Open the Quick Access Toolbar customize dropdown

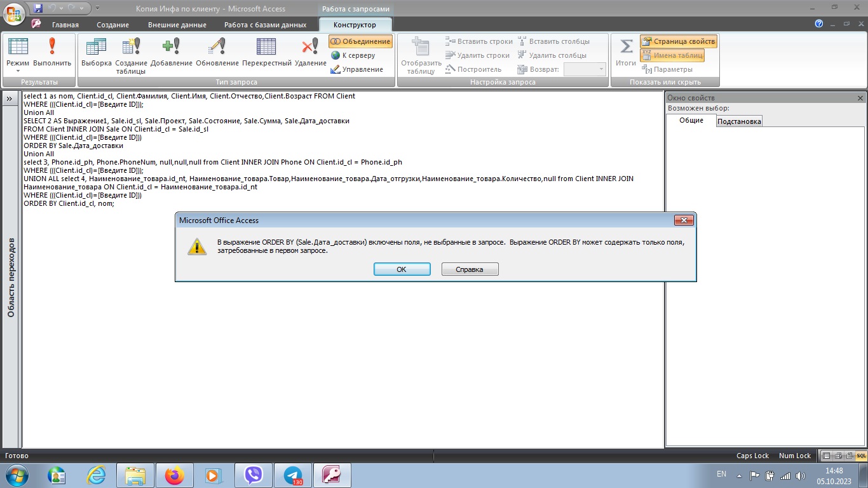97,8
